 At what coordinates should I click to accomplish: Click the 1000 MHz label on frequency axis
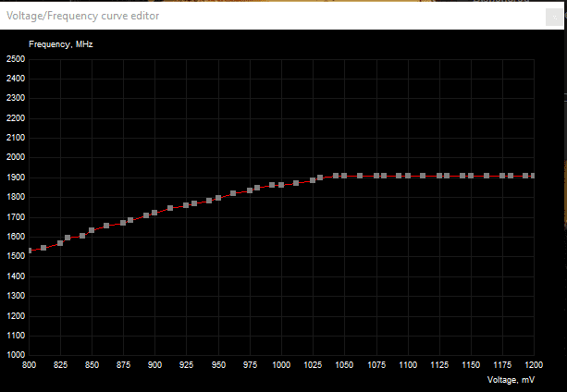pos(16,355)
